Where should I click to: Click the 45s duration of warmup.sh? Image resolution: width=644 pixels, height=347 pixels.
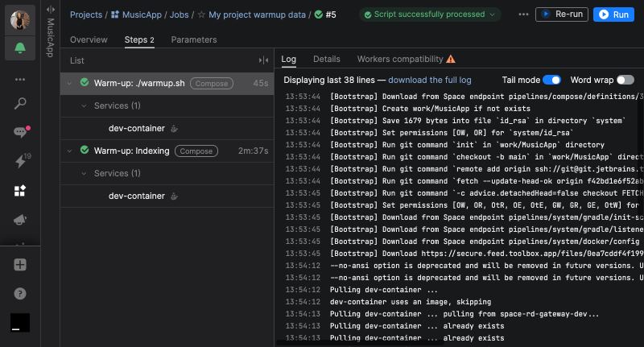click(x=260, y=84)
